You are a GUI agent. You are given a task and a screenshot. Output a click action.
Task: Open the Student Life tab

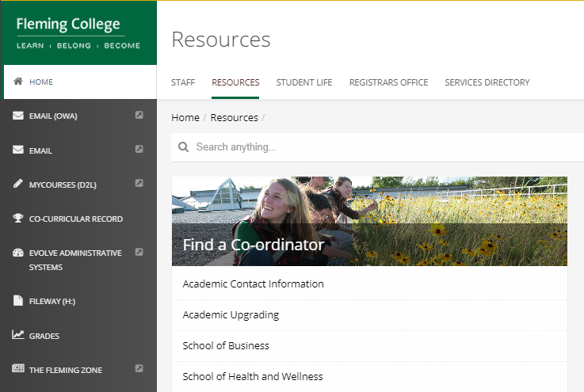[x=304, y=82]
